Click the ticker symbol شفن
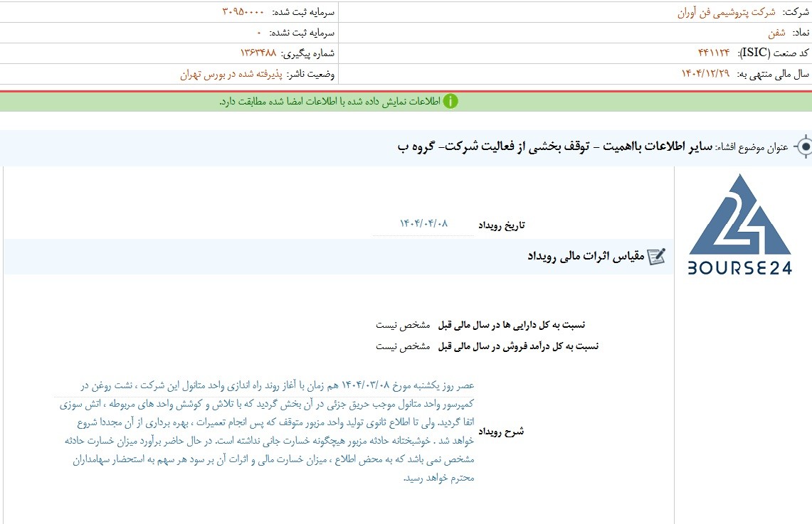The height and width of the screenshot is (524, 812). point(777,33)
